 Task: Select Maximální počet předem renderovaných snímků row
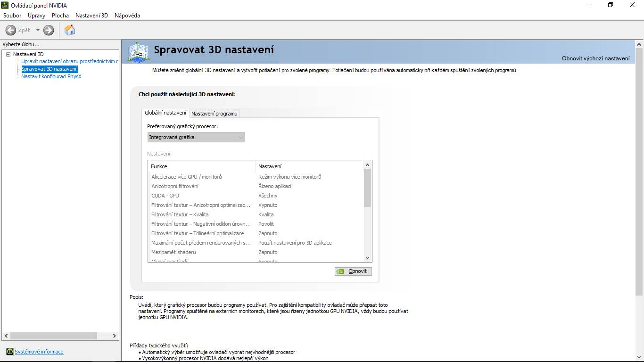point(256,243)
